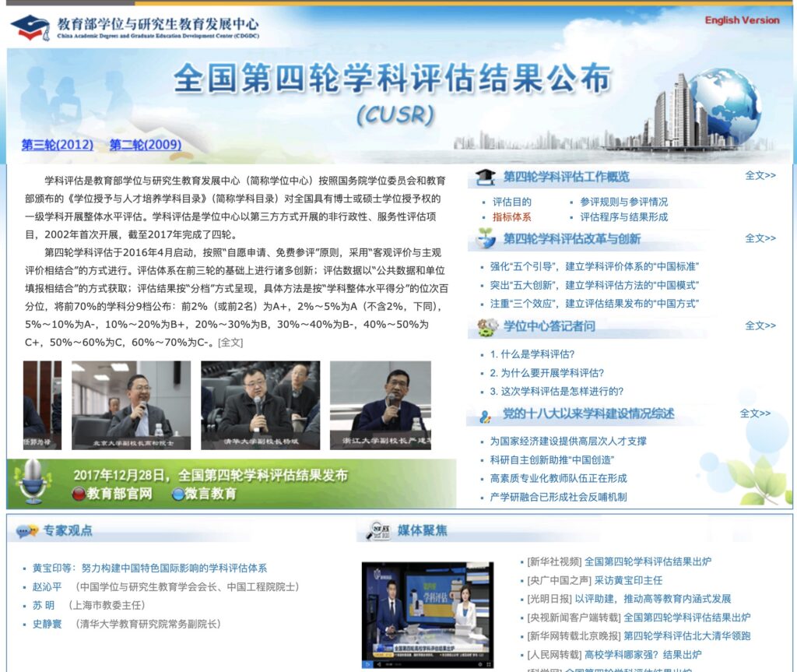Screen dimensions: 797x672
Task: Open the [全文] link ending the intro paragraph
Action: tap(230, 343)
